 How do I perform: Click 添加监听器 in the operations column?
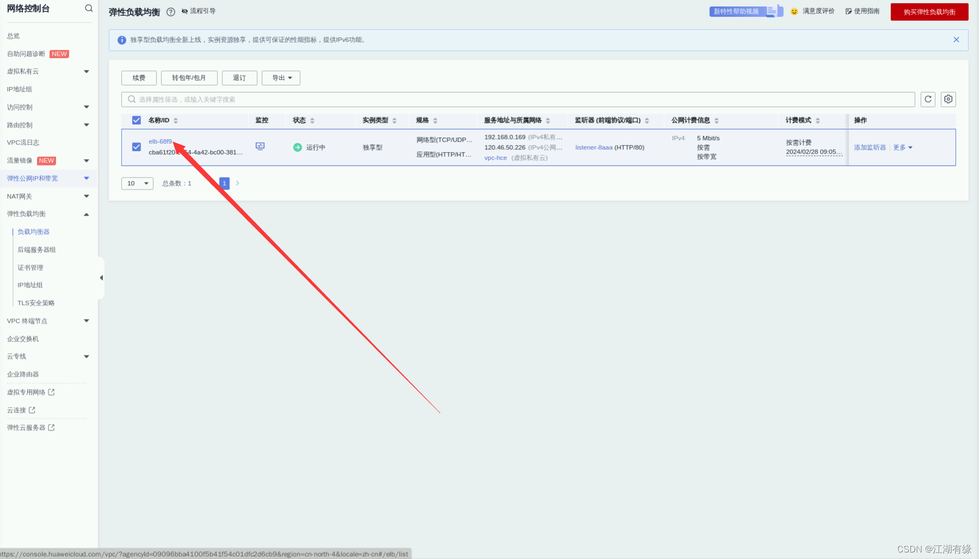[x=870, y=148]
